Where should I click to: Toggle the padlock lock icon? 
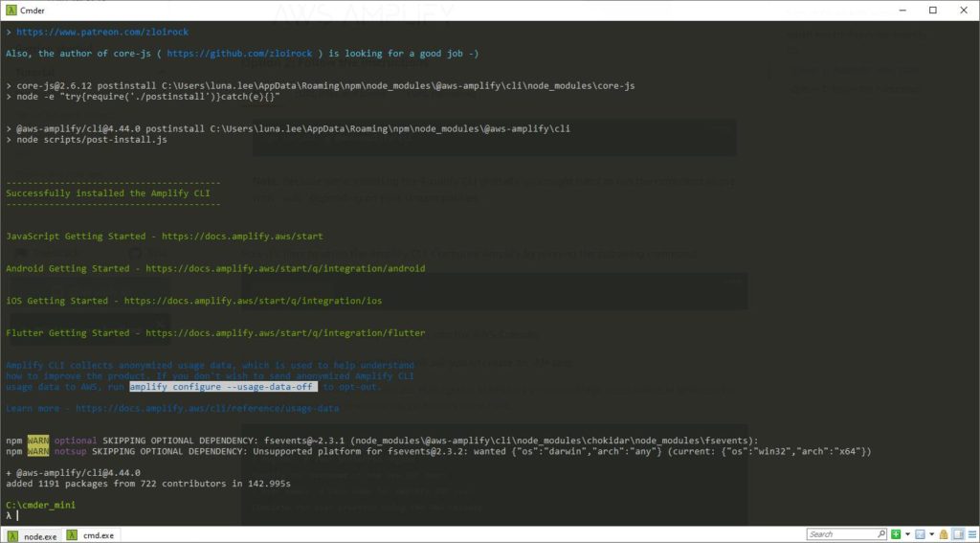coord(945,534)
